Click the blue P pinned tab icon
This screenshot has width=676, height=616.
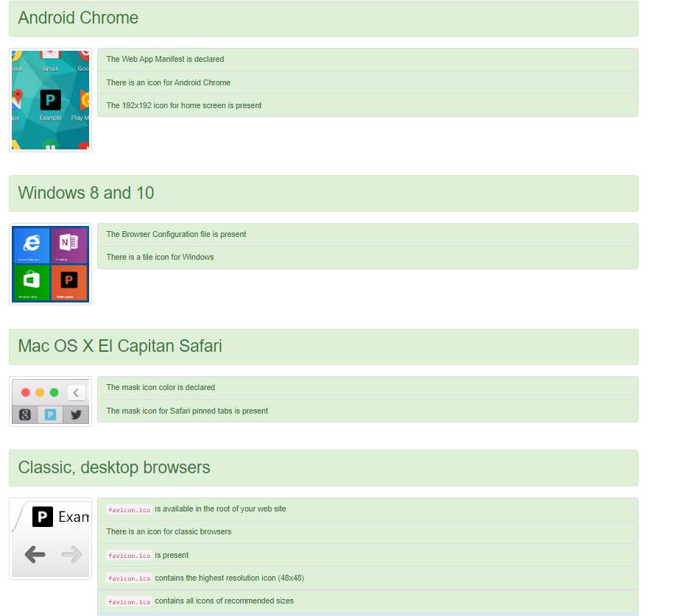pos(50,414)
